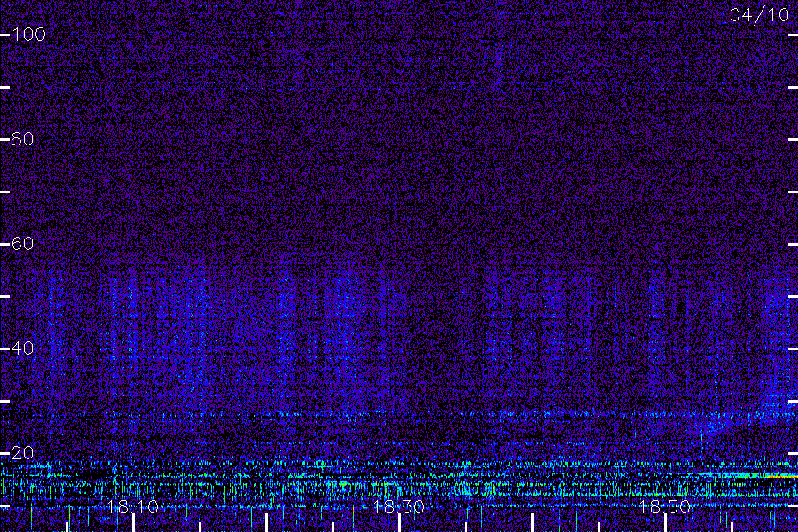
Task: Click the 18:50 time axis label
Action: point(665,507)
